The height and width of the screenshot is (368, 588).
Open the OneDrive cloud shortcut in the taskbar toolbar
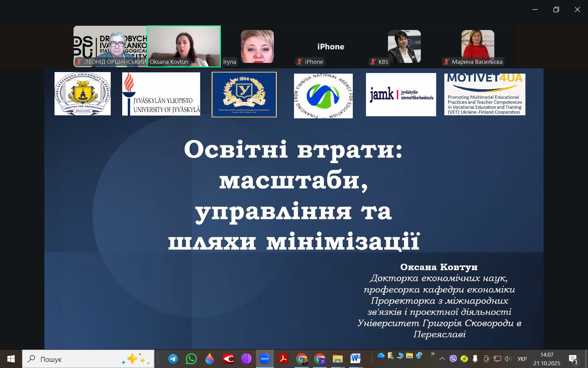pos(381,356)
